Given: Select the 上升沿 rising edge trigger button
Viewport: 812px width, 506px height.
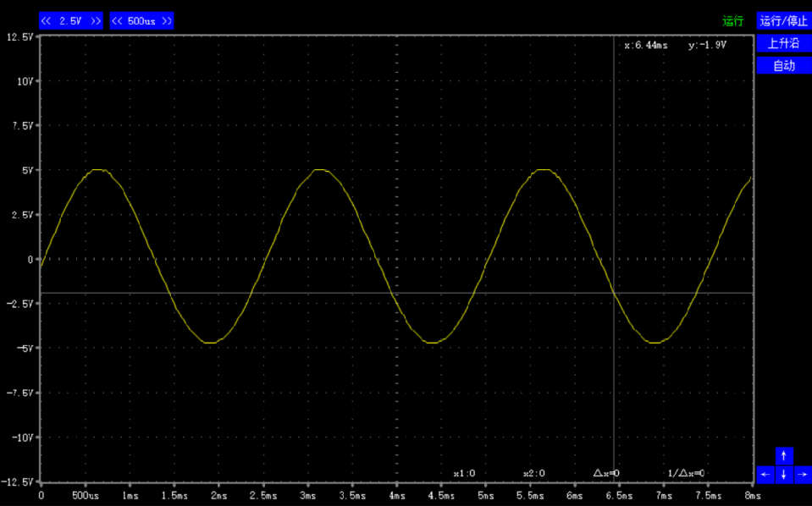Looking at the screenshot, I should (784, 43).
